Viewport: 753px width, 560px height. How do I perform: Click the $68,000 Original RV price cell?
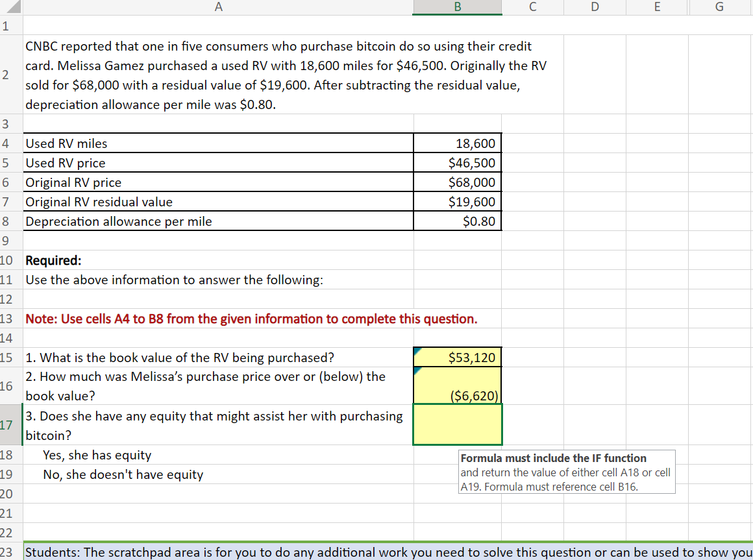tap(457, 182)
